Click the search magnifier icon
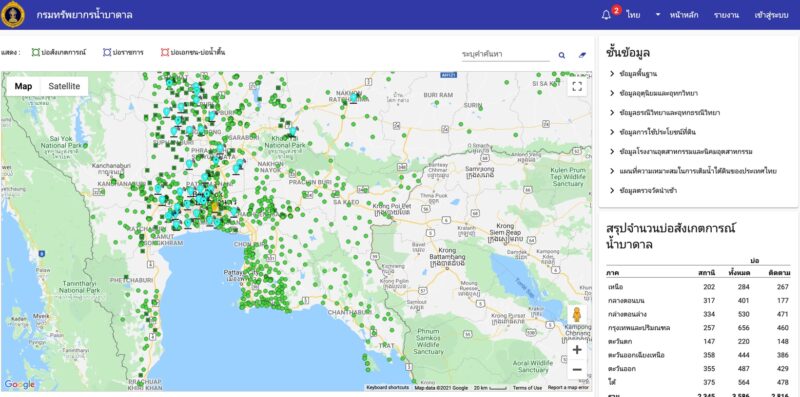The width and height of the screenshot is (800, 397). [x=562, y=55]
